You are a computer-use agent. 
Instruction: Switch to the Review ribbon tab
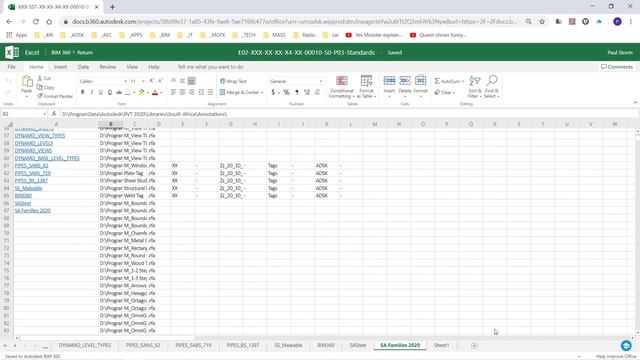[107, 67]
